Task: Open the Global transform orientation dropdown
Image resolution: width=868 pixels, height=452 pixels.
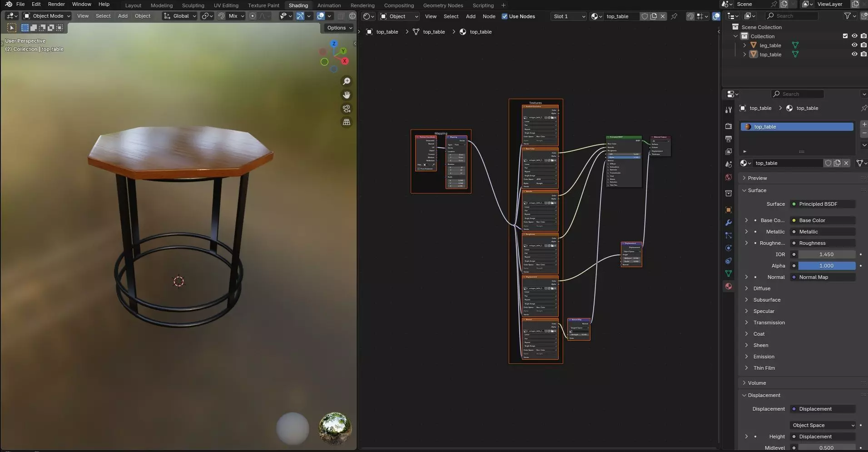Action: [180, 16]
